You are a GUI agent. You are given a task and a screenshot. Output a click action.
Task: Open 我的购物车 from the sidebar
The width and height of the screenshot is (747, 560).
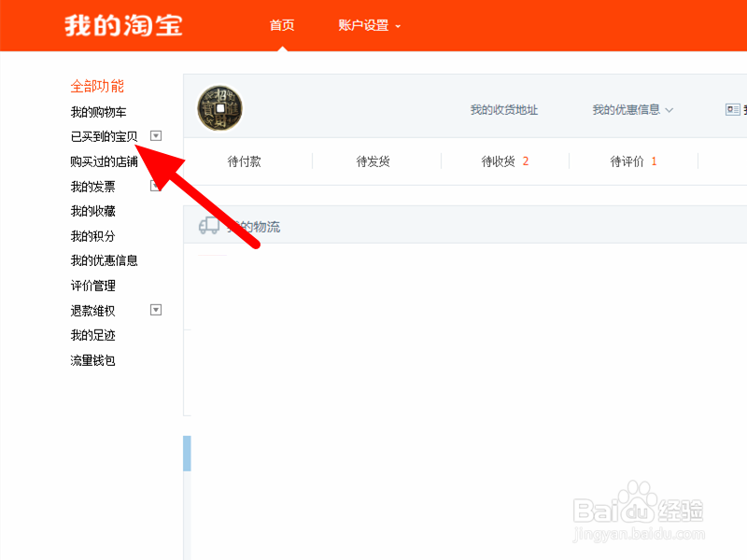[99, 112]
